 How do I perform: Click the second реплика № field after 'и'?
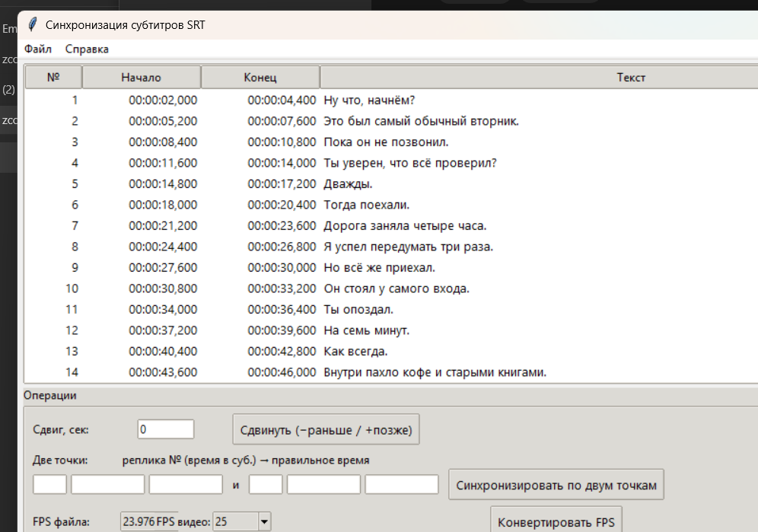(x=266, y=485)
